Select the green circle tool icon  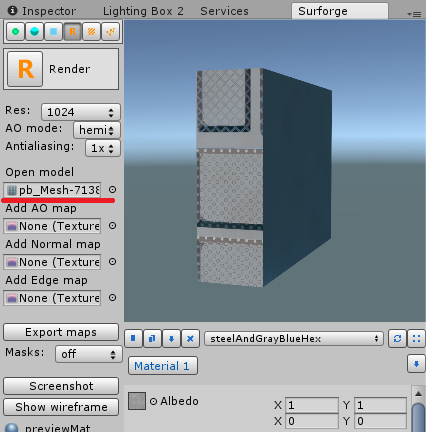tap(15, 32)
